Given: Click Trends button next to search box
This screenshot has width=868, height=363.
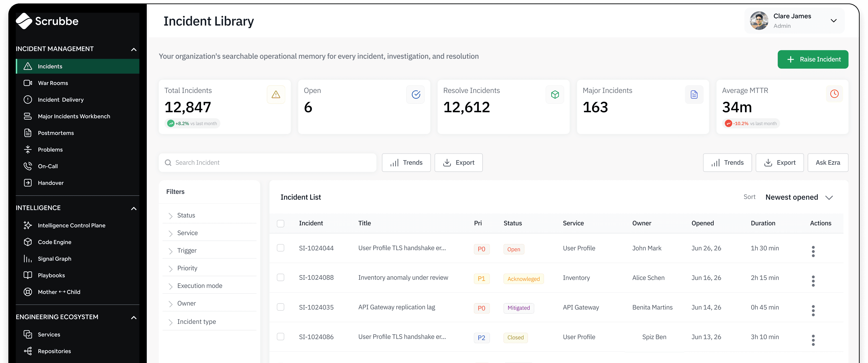Looking at the screenshot, I should pyautogui.click(x=406, y=163).
